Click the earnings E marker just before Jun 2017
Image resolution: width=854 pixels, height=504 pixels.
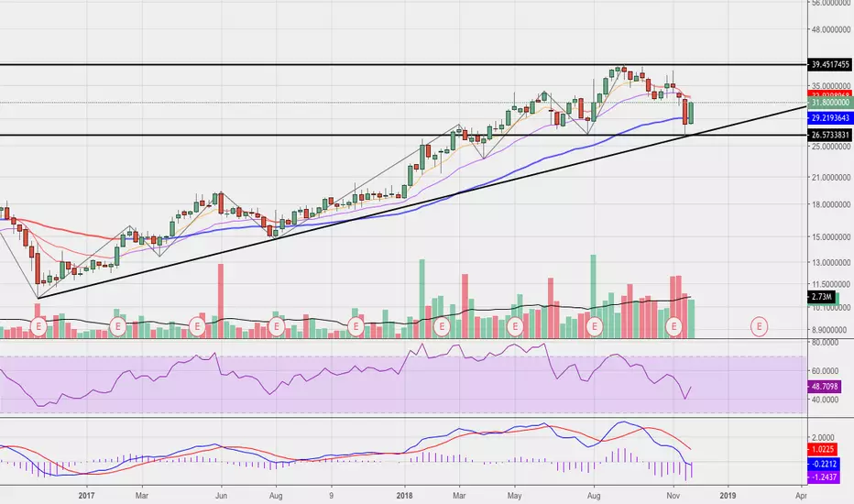coord(197,327)
